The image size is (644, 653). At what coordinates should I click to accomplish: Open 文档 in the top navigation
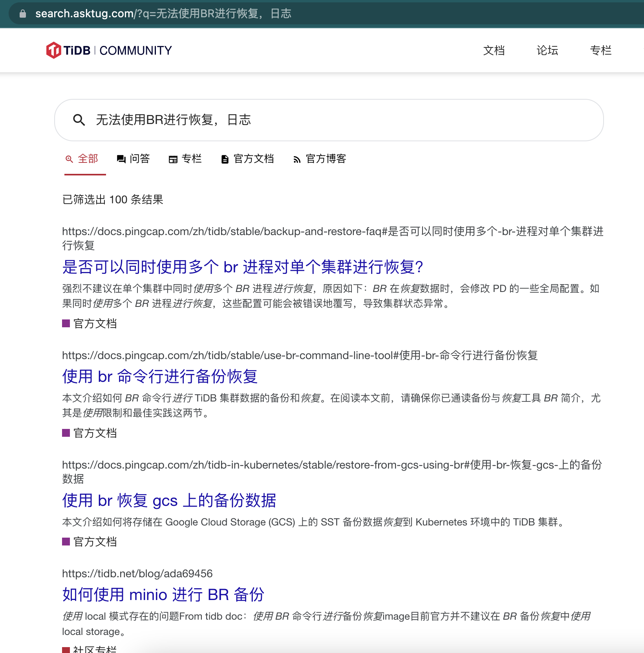(494, 50)
